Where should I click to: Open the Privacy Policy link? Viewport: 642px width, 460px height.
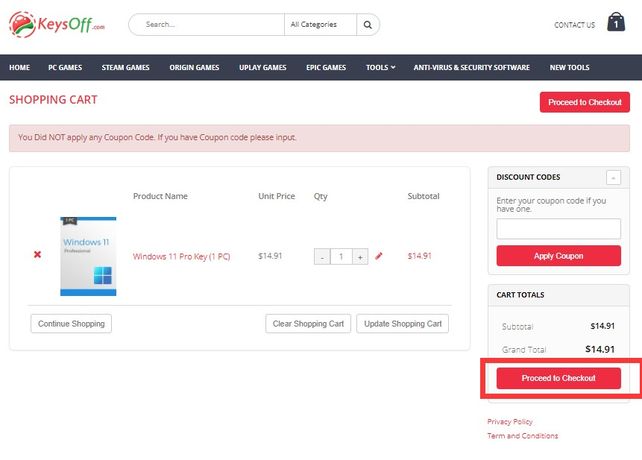[510, 422]
